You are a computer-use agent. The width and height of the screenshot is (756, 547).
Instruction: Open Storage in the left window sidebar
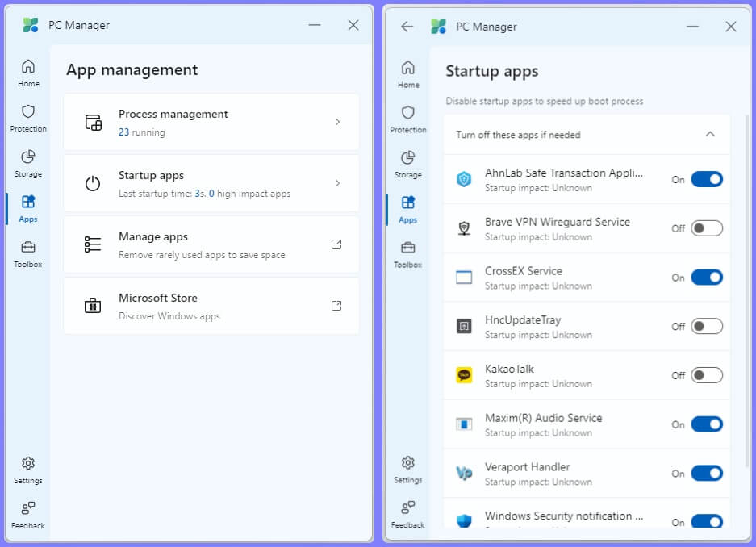28,164
